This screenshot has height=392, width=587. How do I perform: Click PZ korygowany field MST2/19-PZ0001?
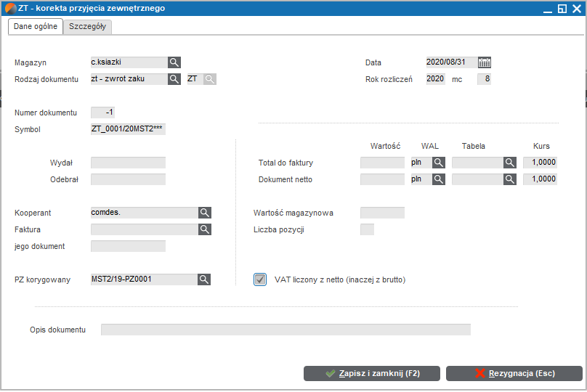144,279
